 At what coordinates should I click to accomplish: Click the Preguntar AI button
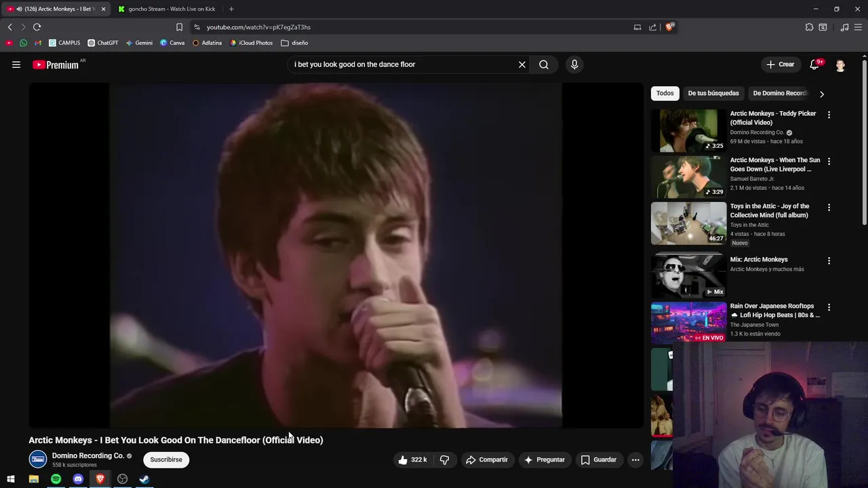[544, 460]
